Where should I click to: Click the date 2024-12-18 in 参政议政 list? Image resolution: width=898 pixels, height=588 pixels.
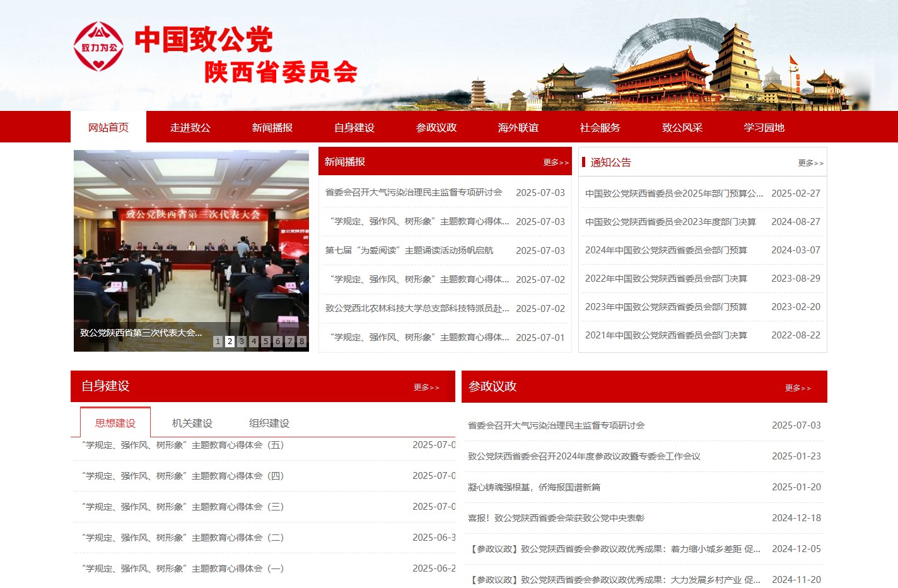click(796, 518)
